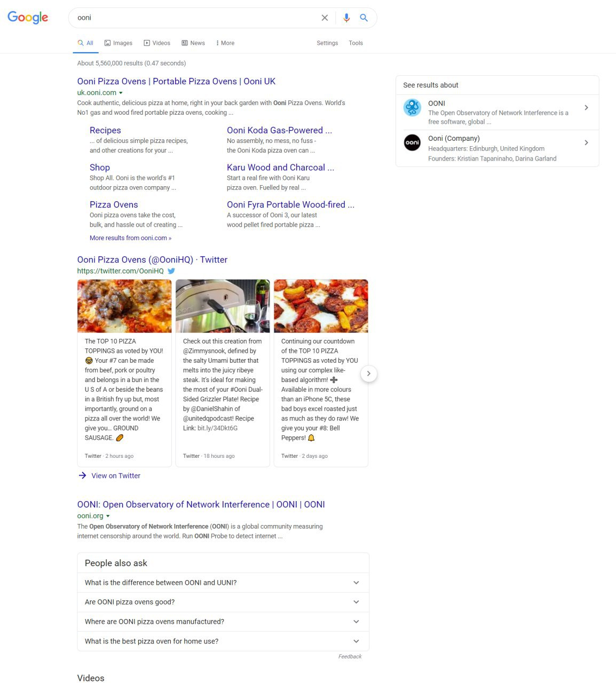Switch to the Images tab
The image size is (616, 683).
(x=119, y=43)
